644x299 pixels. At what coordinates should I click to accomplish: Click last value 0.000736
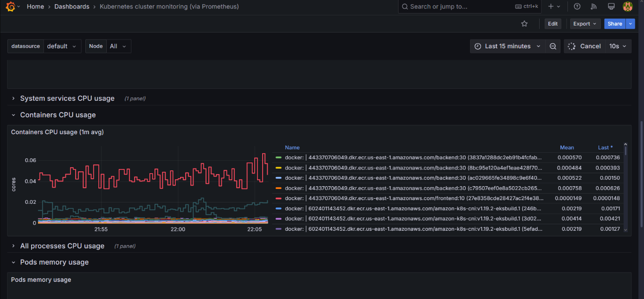point(609,157)
